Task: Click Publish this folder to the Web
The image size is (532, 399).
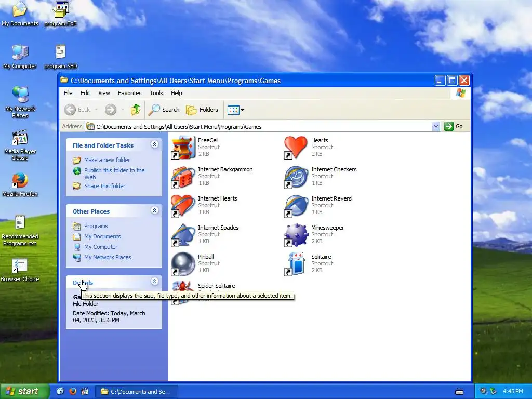Action: (x=114, y=174)
